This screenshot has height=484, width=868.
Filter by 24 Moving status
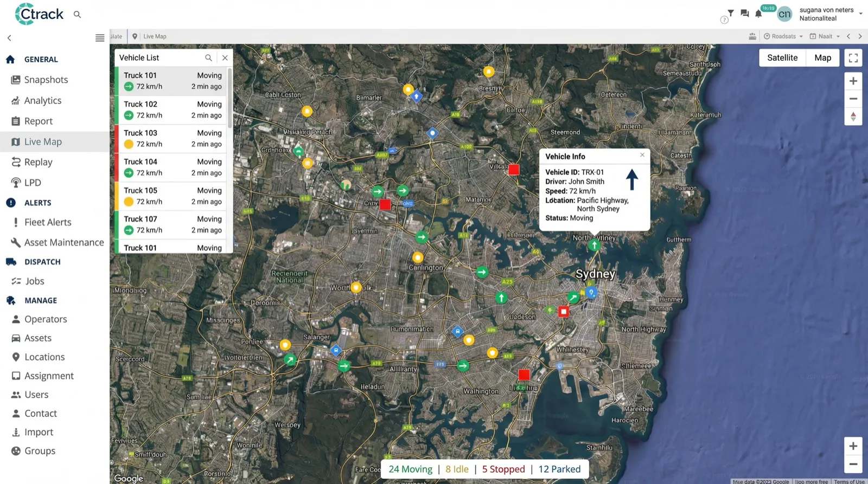coord(411,469)
